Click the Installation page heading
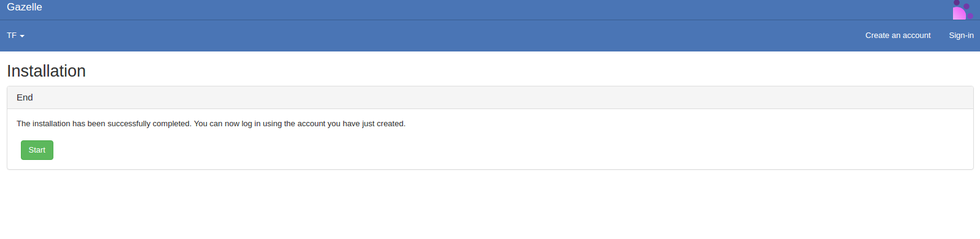The image size is (980, 239). click(46, 71)
